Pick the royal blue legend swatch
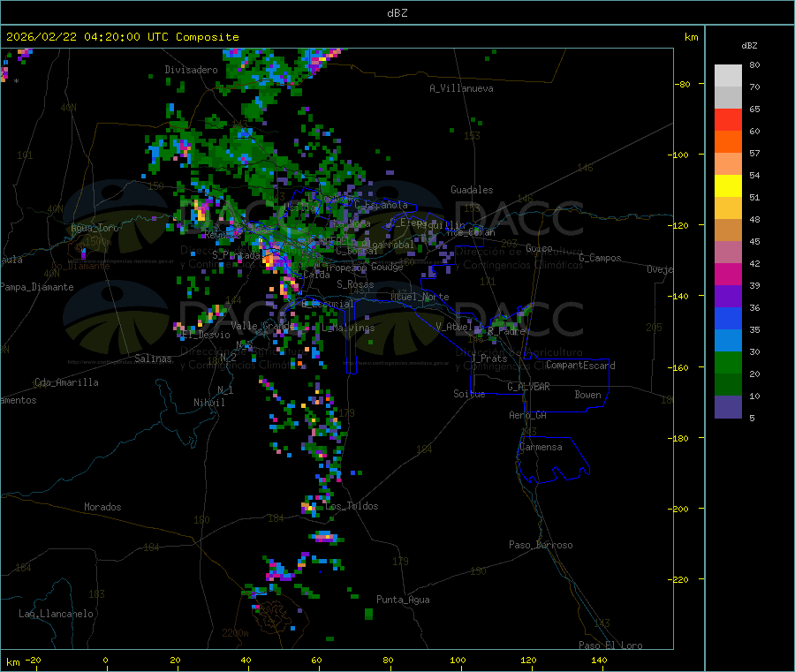Image resolution: width=795 pixels, height=672 pixels. [x=728, y=318]
